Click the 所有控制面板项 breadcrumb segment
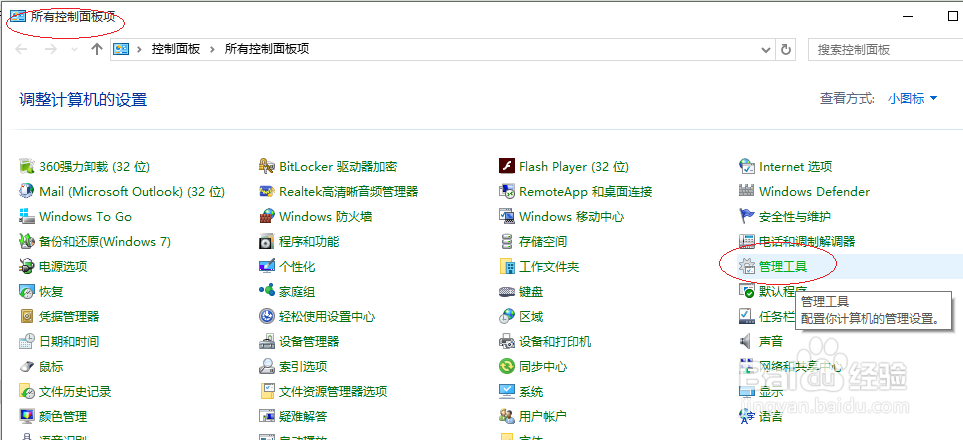Image resolution: width=963 pixels, height=440 pixels. 267,50
